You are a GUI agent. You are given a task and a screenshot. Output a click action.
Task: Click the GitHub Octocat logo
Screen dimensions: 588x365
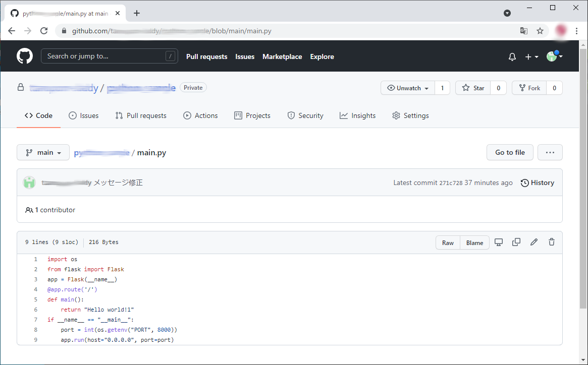click(25, 56)
